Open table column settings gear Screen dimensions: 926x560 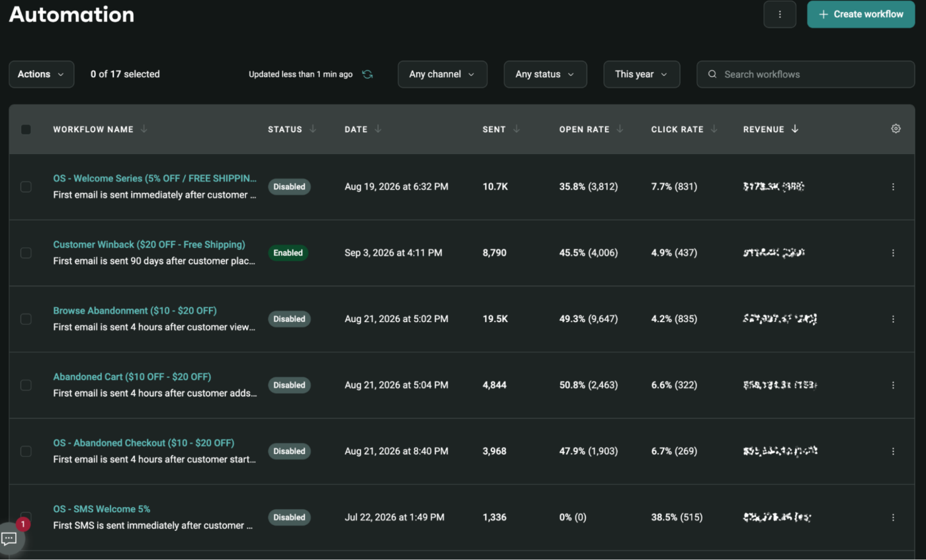tap(896, 129)
